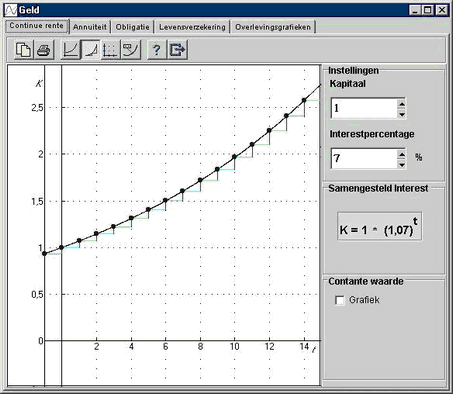Click the '12' label on the t axis
The width and height of the screenshot is (453, 394).
pyautogui.click(x=269, y=347)
